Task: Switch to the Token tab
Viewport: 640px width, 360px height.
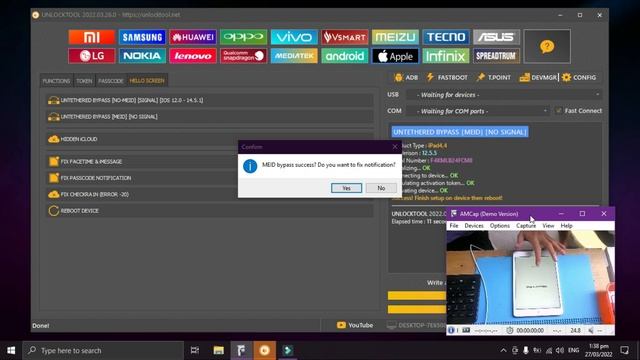Action: click(x=84, y=81)
